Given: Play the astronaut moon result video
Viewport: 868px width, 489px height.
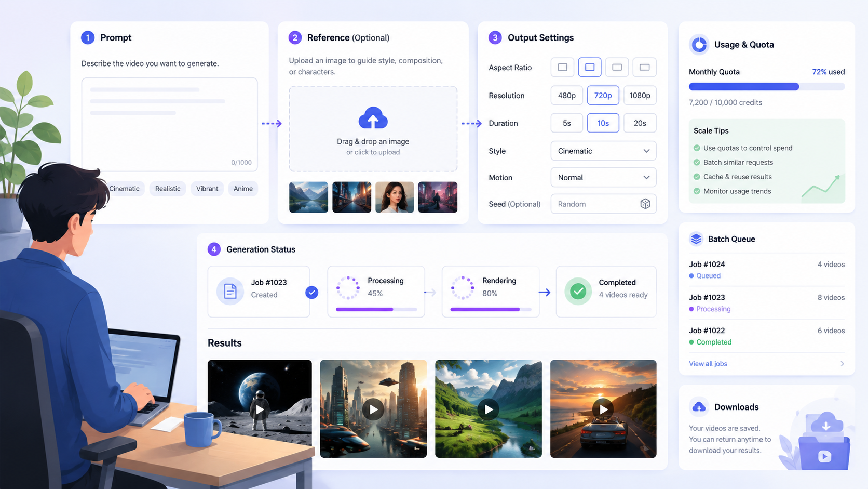Looking at the screenshot, I should coord(260,409).
